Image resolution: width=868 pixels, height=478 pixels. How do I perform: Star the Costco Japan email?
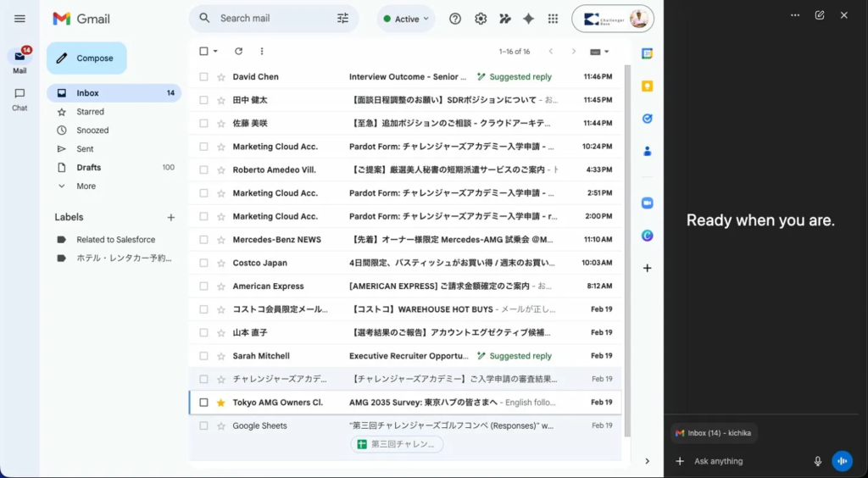click(x=220, y=263)
